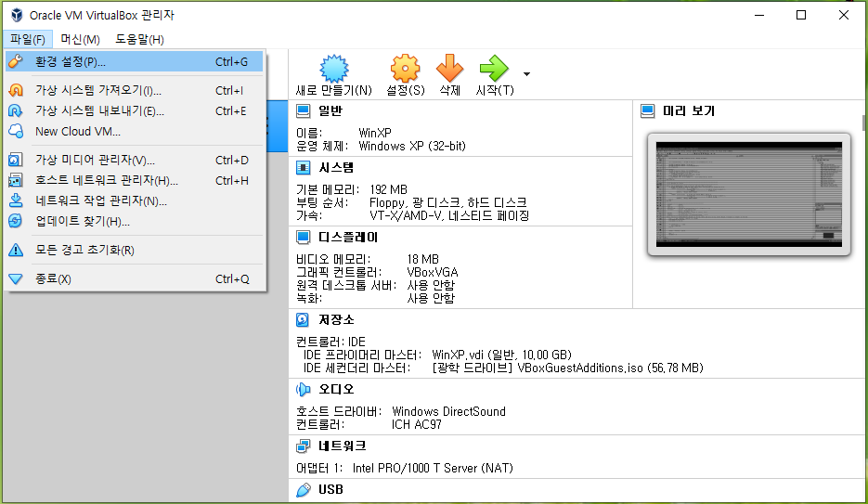Click the network operations download icon
This screenshot has width=868, height=504.
click(x=16, y=200)
